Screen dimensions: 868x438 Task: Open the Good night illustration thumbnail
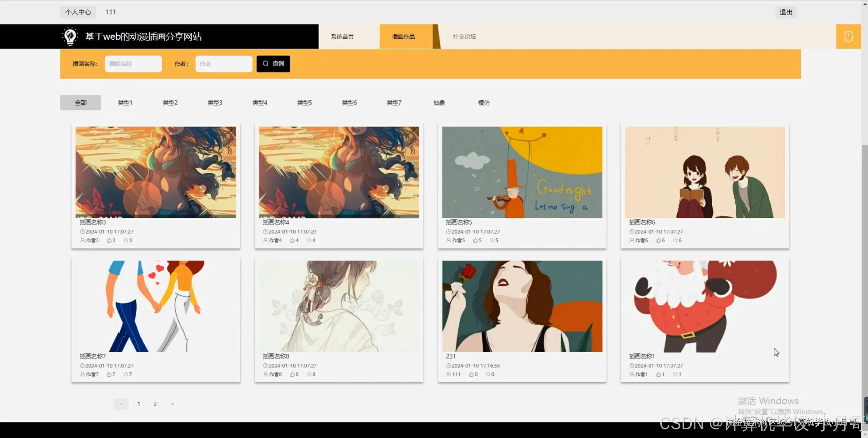coord(522,172)
